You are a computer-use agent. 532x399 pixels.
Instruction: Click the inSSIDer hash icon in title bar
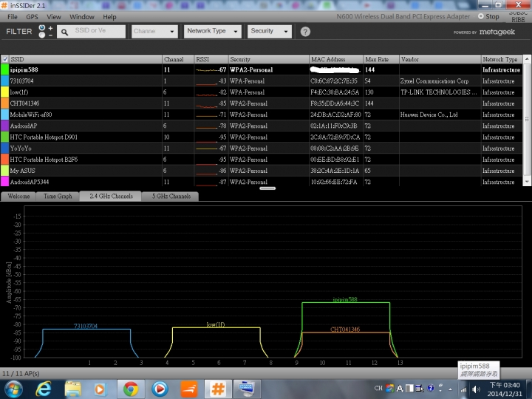point(4,5)
